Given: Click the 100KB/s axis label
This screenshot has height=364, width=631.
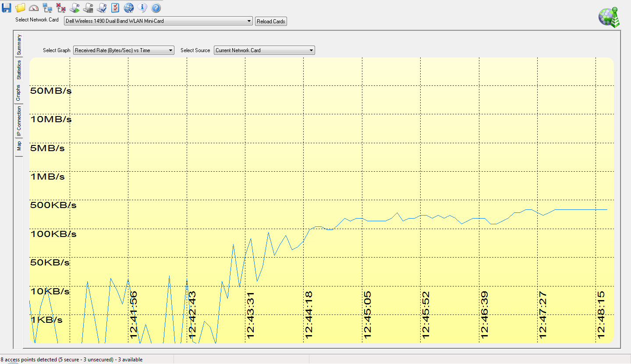Looking at the screenshot, I should (x=53, y=234).
